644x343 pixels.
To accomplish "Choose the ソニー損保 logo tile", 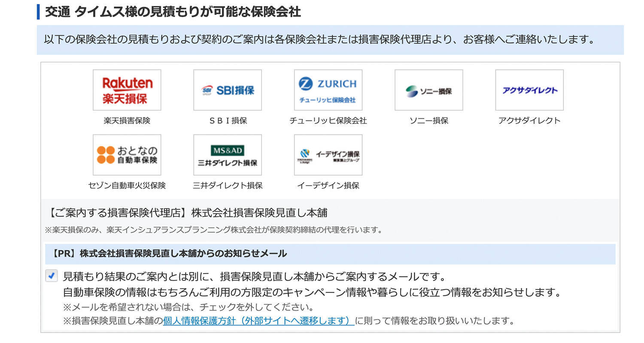I will (x=429, y=90).
